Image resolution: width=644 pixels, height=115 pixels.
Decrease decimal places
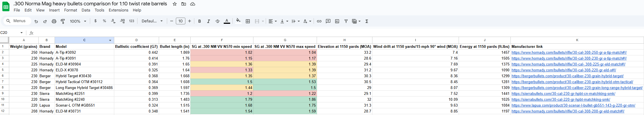[113, 21]
